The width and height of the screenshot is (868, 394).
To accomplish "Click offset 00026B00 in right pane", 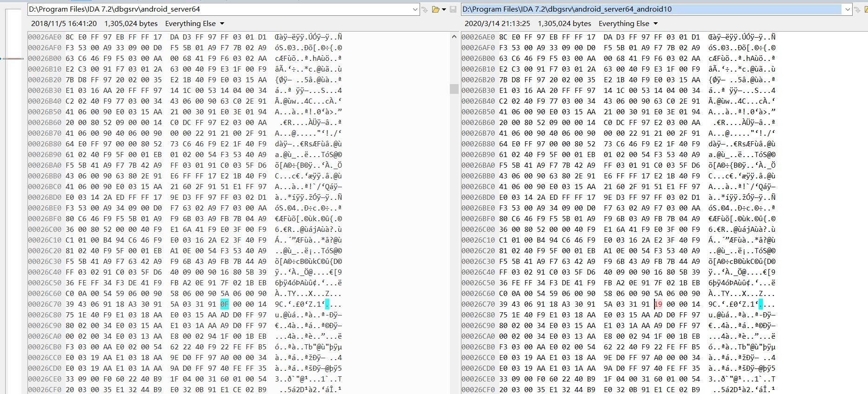I will [x=478, y=59].
